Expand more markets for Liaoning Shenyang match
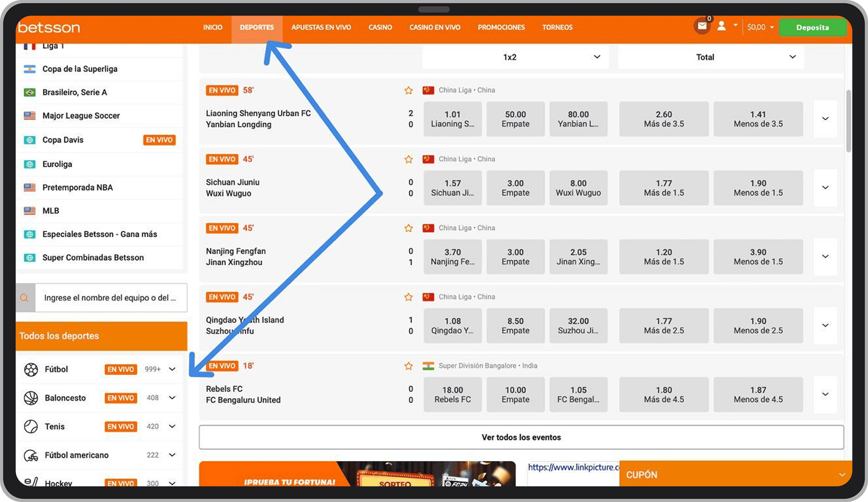Screen dimensions: 868x502 [x=826, y=119]
